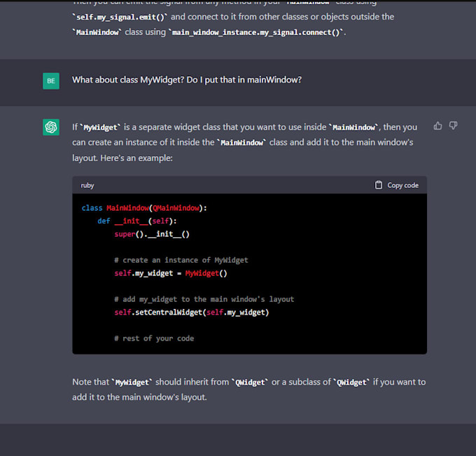Click the thumbs down icon on the response
Screen dimensions: 476x456
[x=453, y=126]
